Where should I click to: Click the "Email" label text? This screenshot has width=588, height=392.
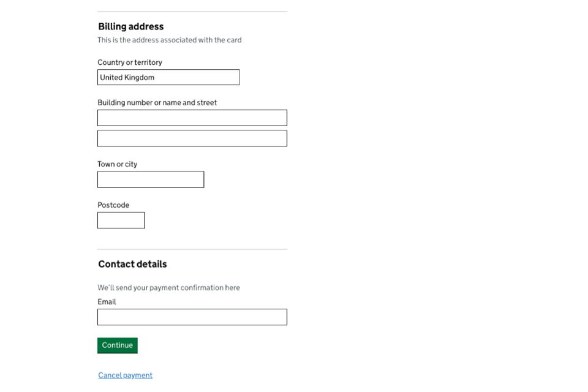click(x=107, y=302)
